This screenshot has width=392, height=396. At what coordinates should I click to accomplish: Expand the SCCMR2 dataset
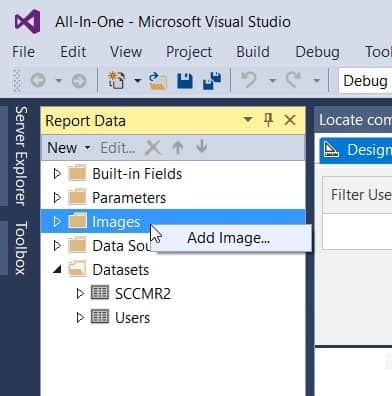point(80,294)
